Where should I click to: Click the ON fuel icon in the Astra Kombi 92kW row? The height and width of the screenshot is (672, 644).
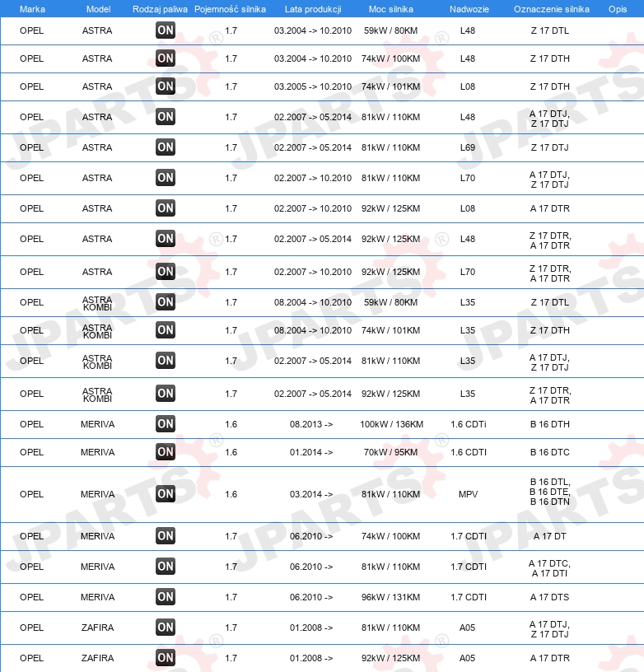[166, 394]
